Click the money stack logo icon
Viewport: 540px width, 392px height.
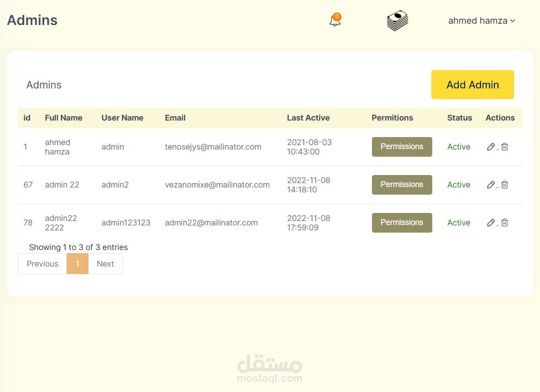coord(397,20)
